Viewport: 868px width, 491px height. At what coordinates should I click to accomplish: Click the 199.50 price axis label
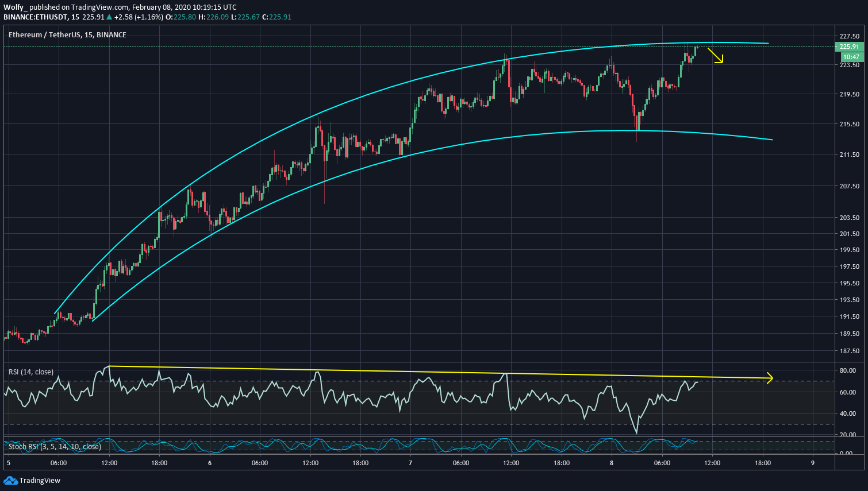tap(849, 250)
